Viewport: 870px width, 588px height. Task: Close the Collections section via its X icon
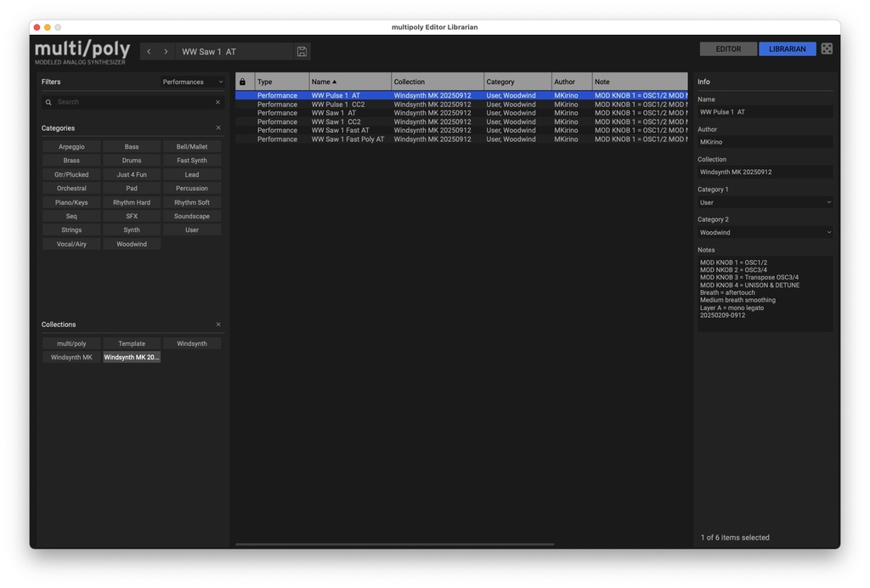coord(217,324)
